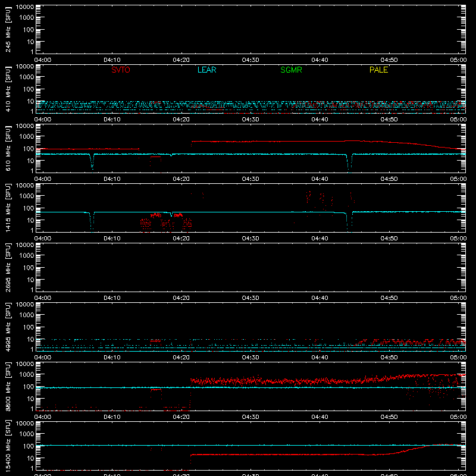Click 04:40 time label under 410 MHz panel
The height and width of the screenshot is (476, 476).
tap(320, 120)
